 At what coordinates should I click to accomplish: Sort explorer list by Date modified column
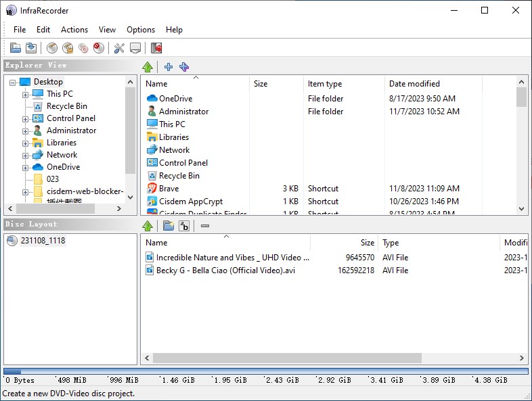pos(433,84)
